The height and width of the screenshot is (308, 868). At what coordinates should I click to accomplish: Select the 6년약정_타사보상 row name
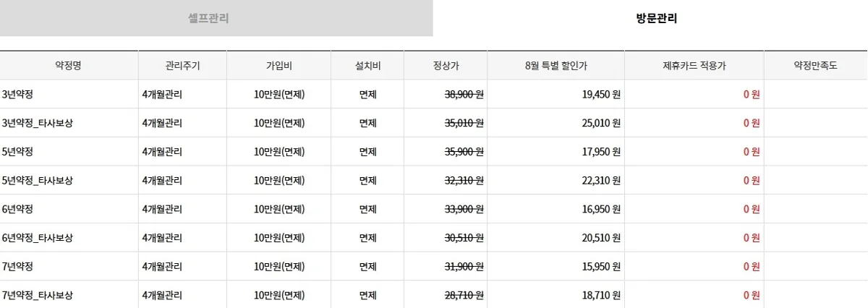[38, 238]
